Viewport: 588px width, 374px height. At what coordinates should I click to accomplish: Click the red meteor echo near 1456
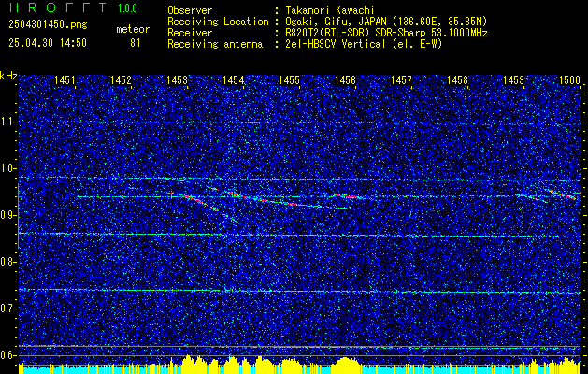pos(348,195)
